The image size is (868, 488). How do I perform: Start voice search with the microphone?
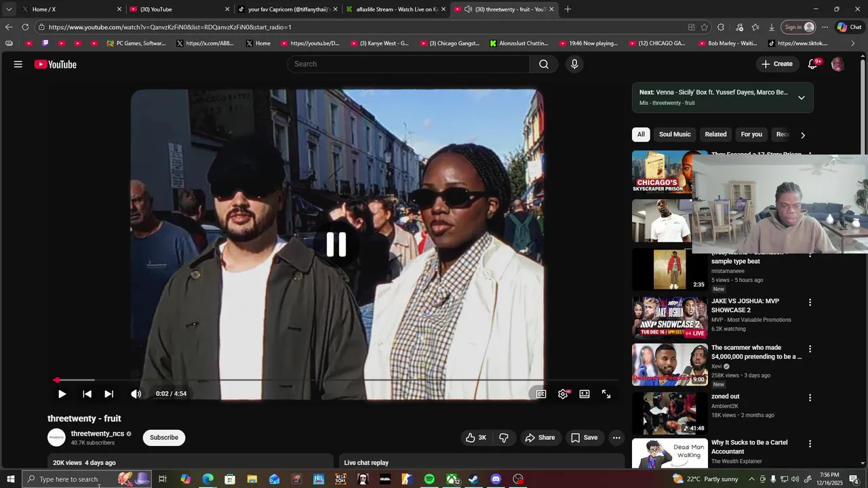click(574, 64)
